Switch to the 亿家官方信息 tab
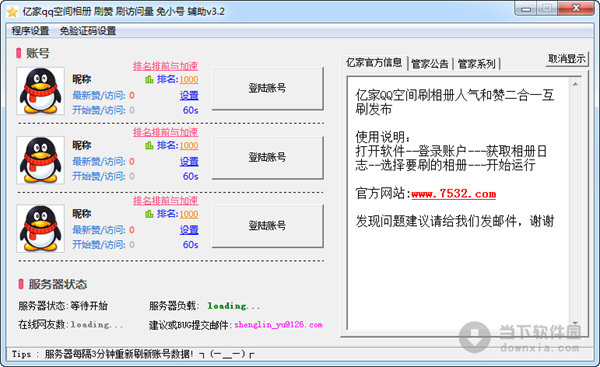600x367 pixels. coord(374,62)
